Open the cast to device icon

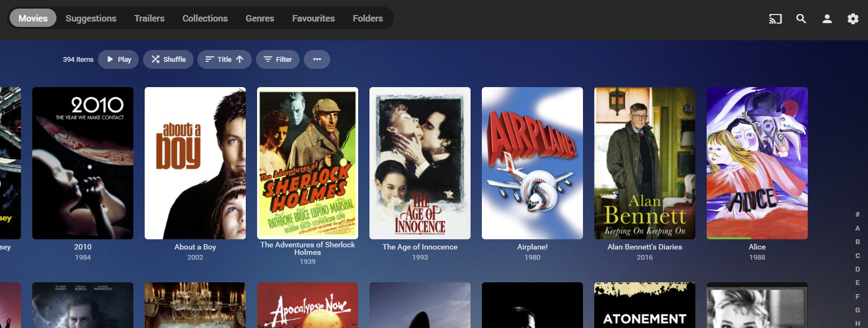(775, 19)
